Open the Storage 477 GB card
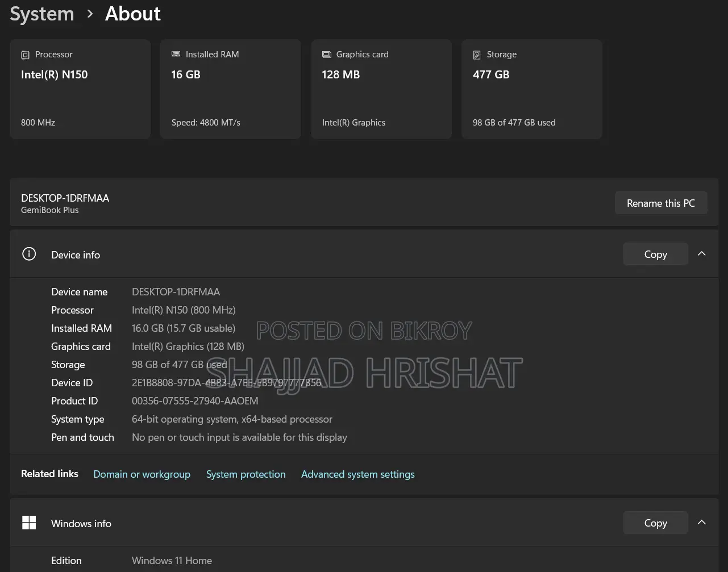Screen dimensions: 728x572 click(531, 89)
